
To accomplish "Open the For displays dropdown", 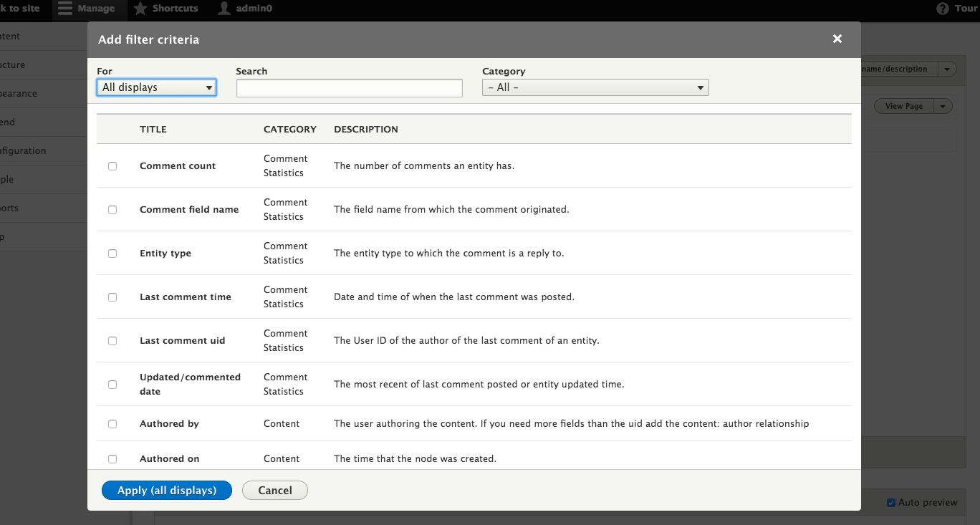I will (157, 87).
